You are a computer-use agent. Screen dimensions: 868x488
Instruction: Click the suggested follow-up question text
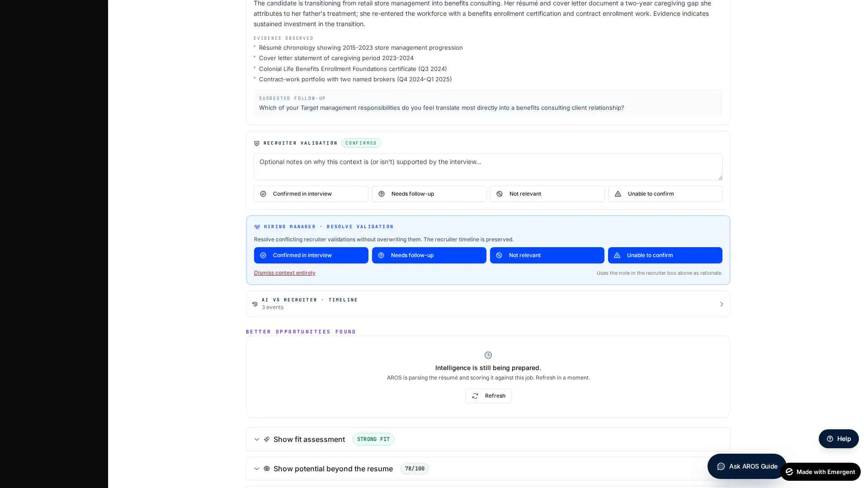click(442, 108)
